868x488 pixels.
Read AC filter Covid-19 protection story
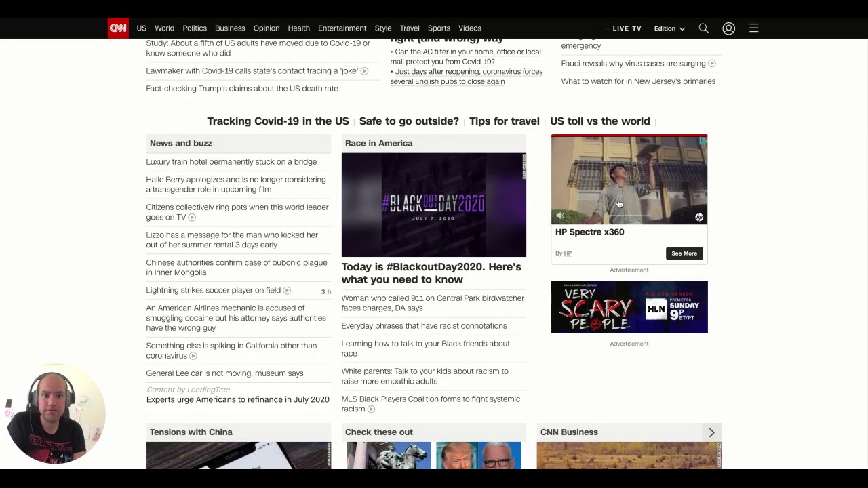click(465, 57)
